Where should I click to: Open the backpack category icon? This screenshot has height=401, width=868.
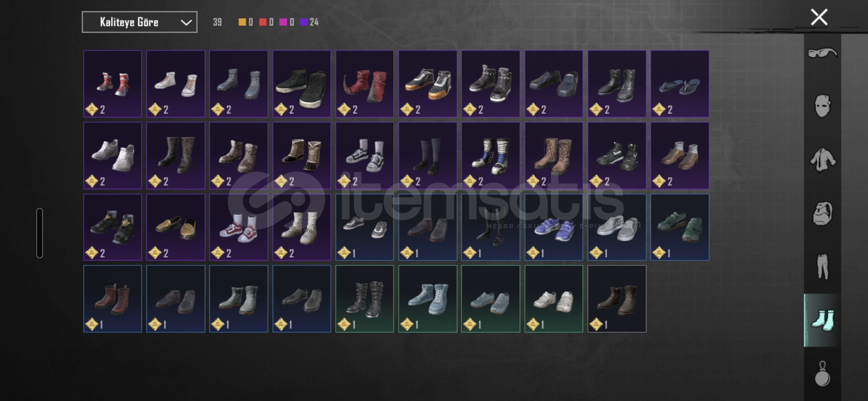point(822,213)
